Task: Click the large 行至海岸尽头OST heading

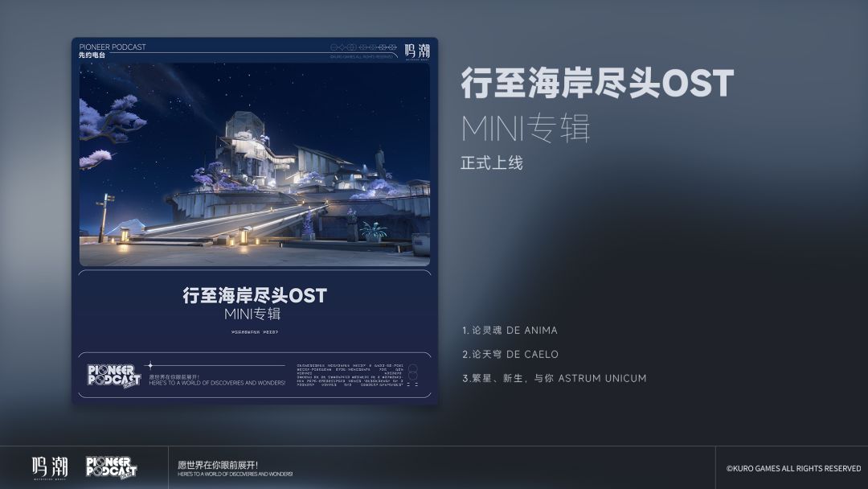Action: (x=597, y=83)
